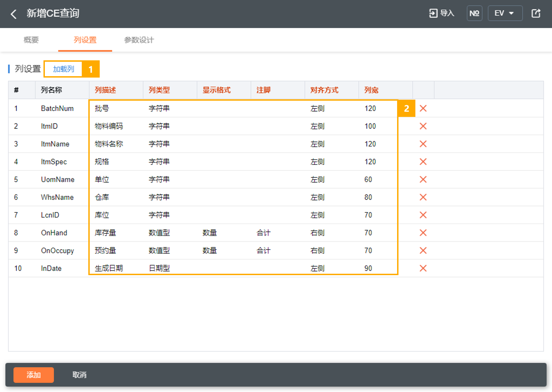
Task: Open the 日期型 type cell for InDate
Action: click(x=170, y=268)
